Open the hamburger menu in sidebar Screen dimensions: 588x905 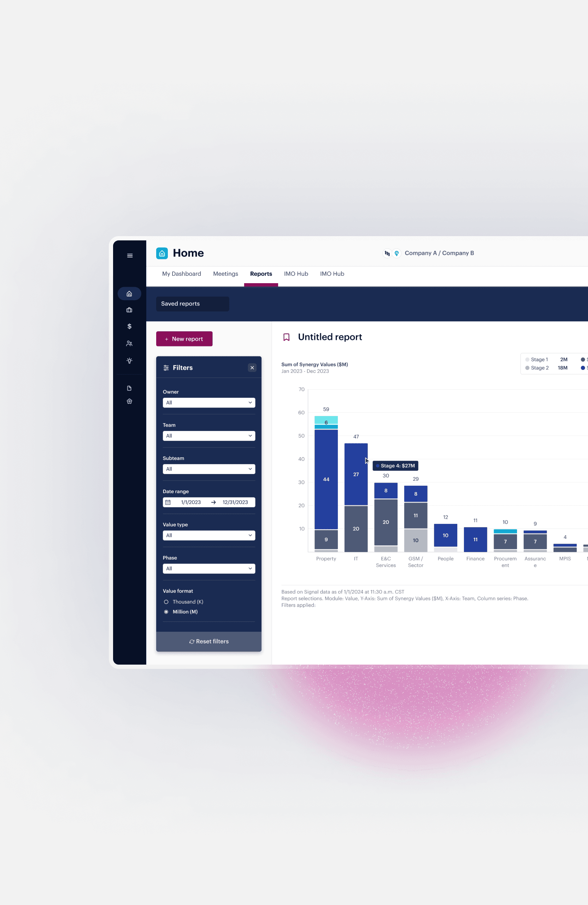click(x=130, y=256)
